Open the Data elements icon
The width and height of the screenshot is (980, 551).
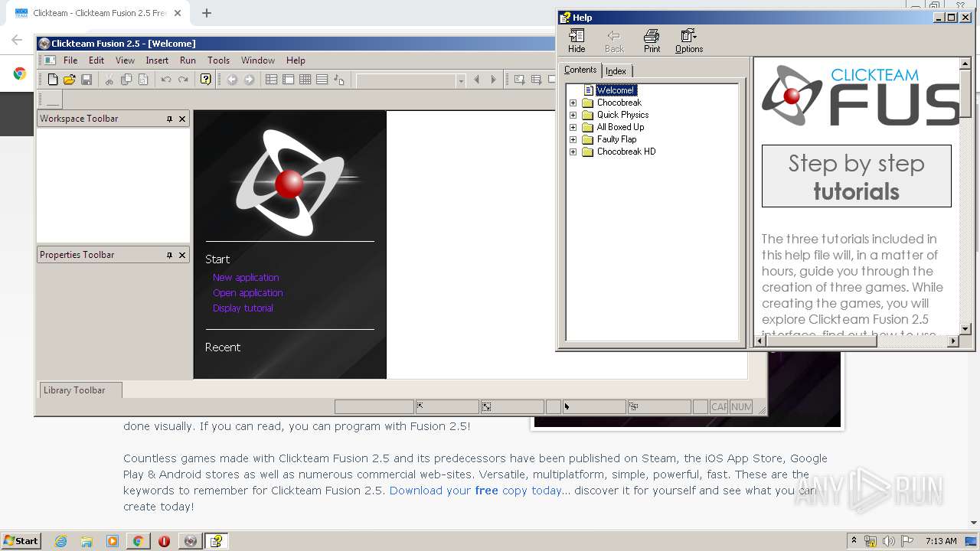point(339,80)
